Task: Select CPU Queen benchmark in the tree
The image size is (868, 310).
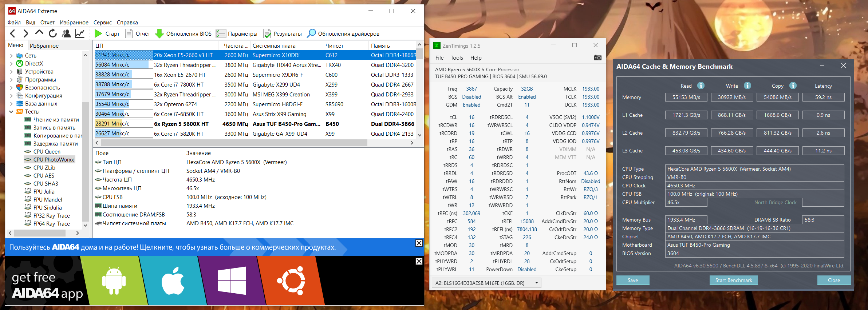Action: pos(47,152)
